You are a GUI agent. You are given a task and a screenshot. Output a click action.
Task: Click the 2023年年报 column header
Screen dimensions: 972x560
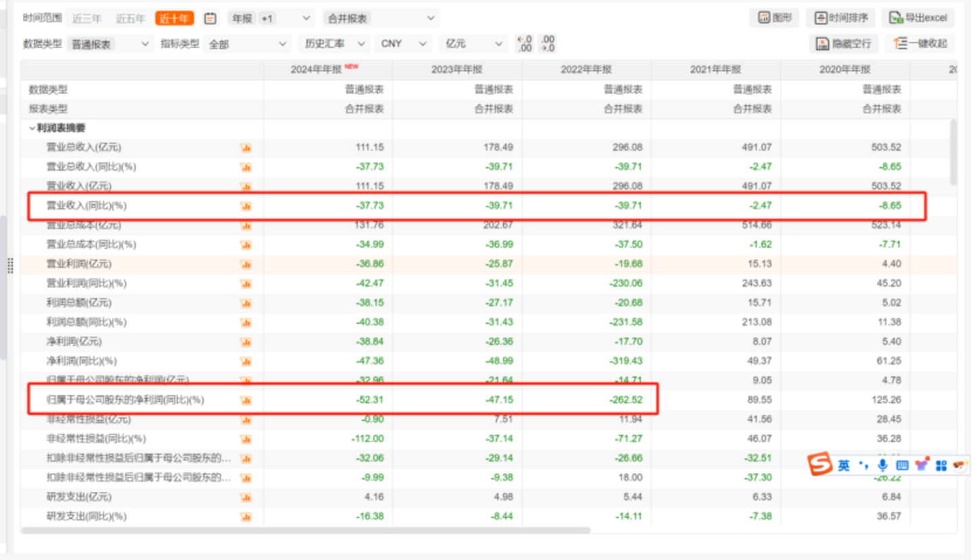457,69
